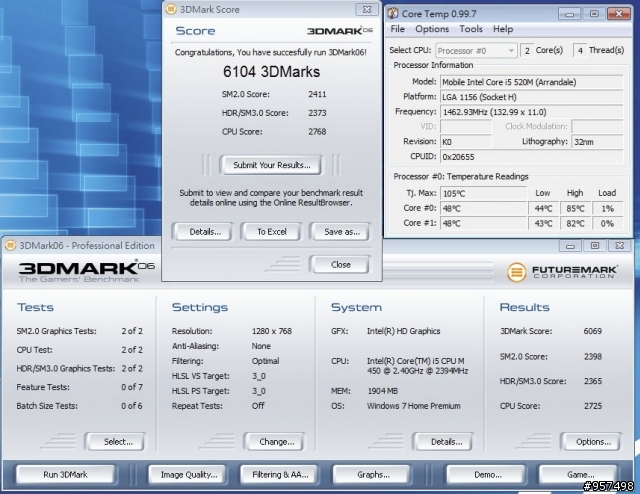Click the HDR/SM3.0 Score 2373 value
Screen dimensions: 640x494
coord(317,113)
